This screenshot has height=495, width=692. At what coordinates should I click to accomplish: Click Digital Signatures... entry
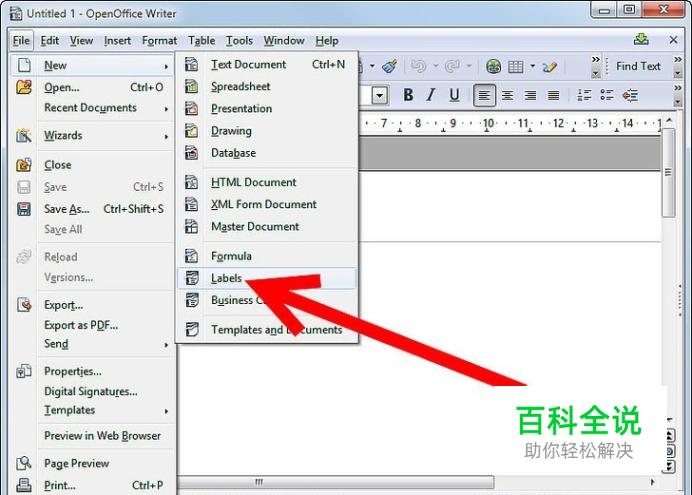(91, 391)
